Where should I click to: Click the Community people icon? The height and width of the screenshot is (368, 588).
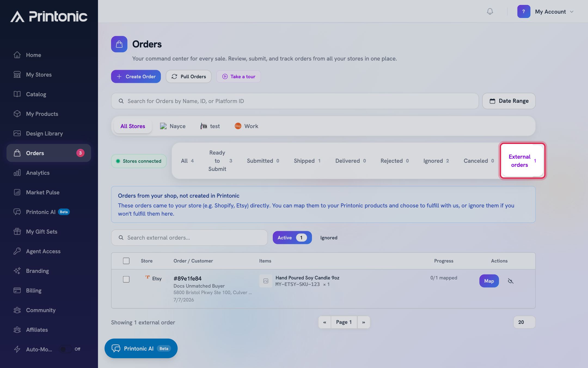click(17, 310)
